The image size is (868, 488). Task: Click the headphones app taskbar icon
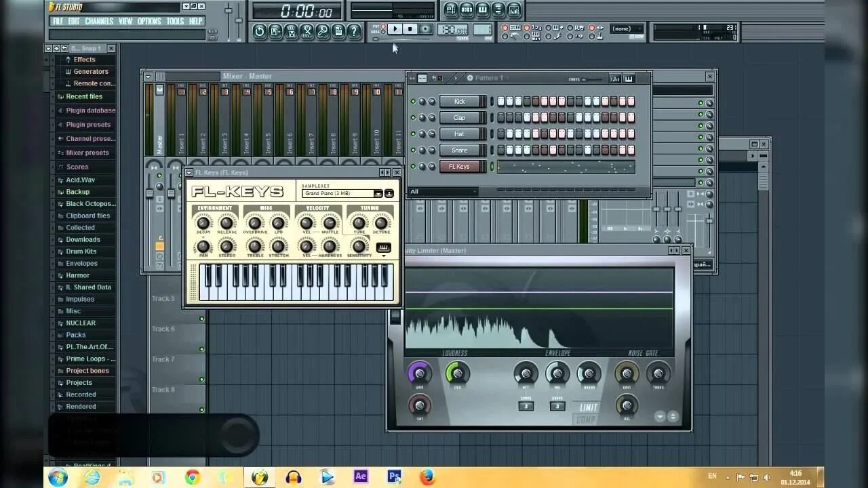pyautogui.click(x=294, y=477)
